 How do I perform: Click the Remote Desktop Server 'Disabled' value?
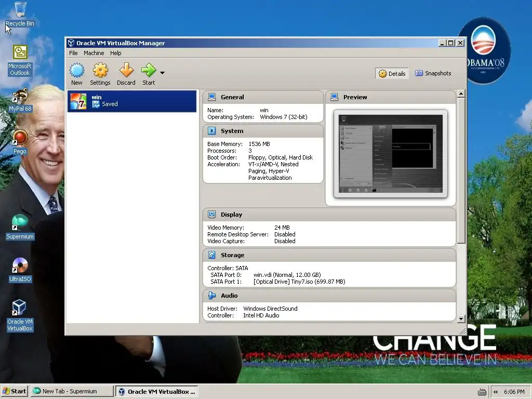click(x=285, y=234)
